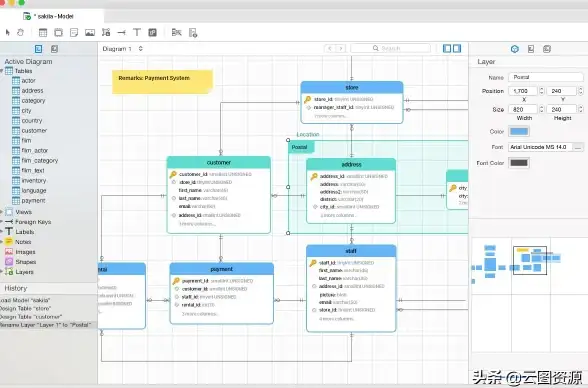Select the hand pan tool
The height and width of the screenshot is (388, 588).
pos(21,33)
